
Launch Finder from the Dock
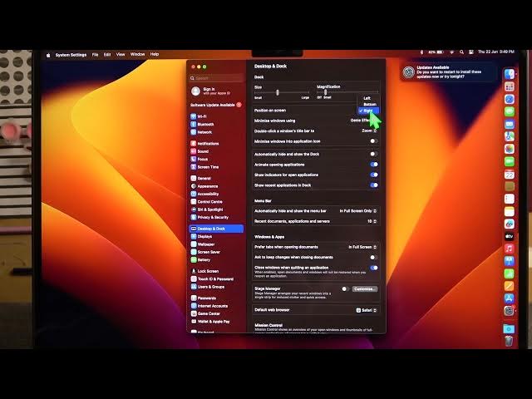coord(509,74)
